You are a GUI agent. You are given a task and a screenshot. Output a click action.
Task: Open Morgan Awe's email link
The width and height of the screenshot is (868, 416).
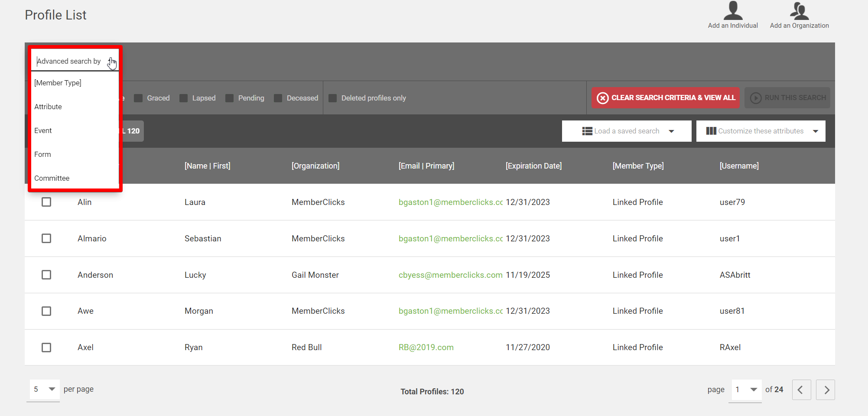click(x=450, y=311)
